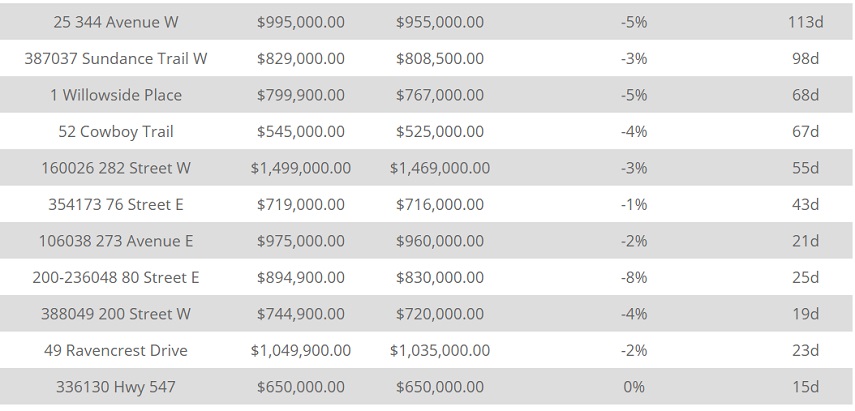
Task: Select the 387037 Sundance Trail W address
Action: tap(116, 58)
